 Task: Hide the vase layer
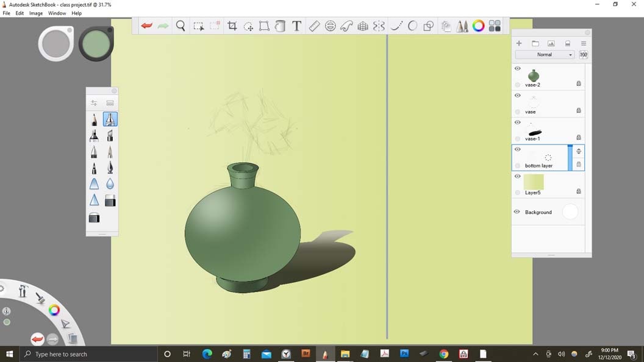[518, 96]
